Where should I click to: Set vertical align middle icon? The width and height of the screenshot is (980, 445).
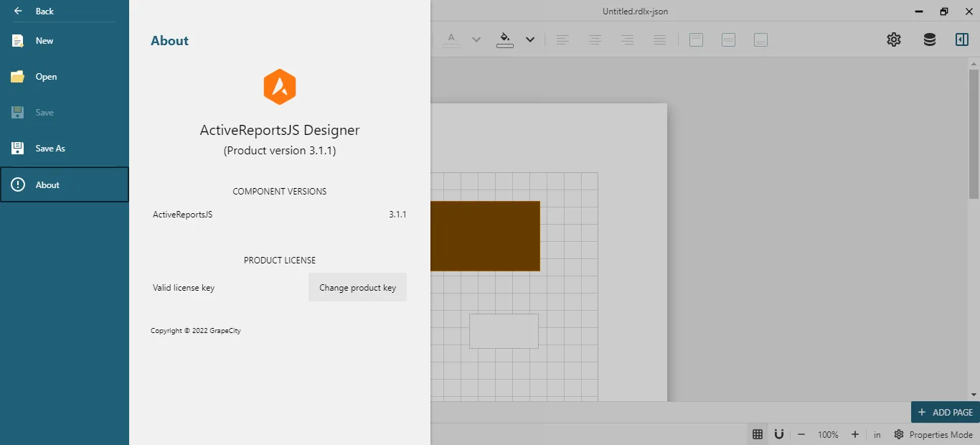click(728, 39)
